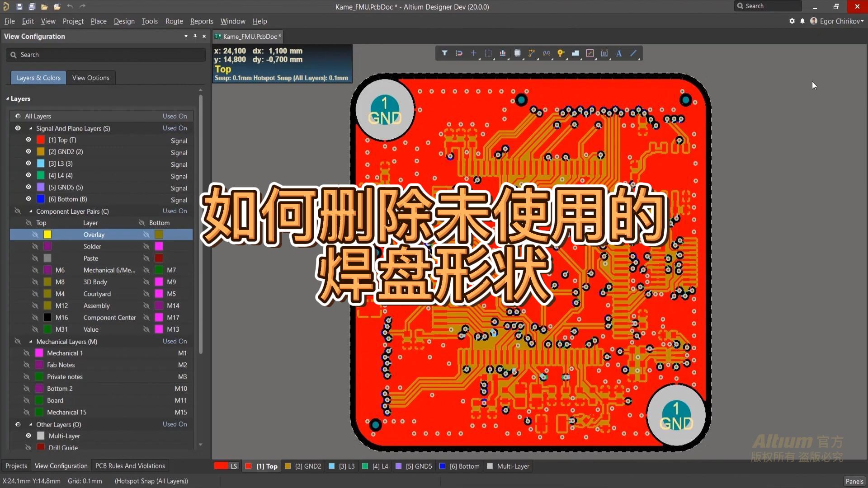Collapse the Signal And Plane Layers group
Screen dimensions: 868x488
[31, 128]
